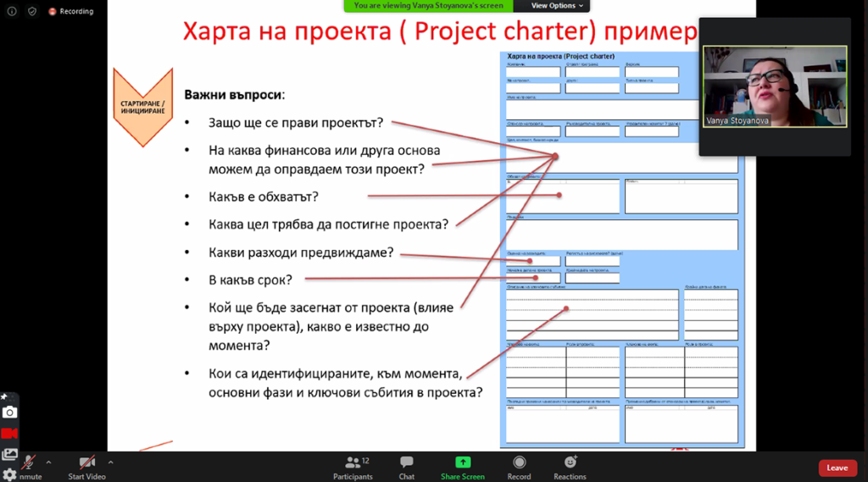
Task: Click the green Share Screen button
Action: (463, 468)
